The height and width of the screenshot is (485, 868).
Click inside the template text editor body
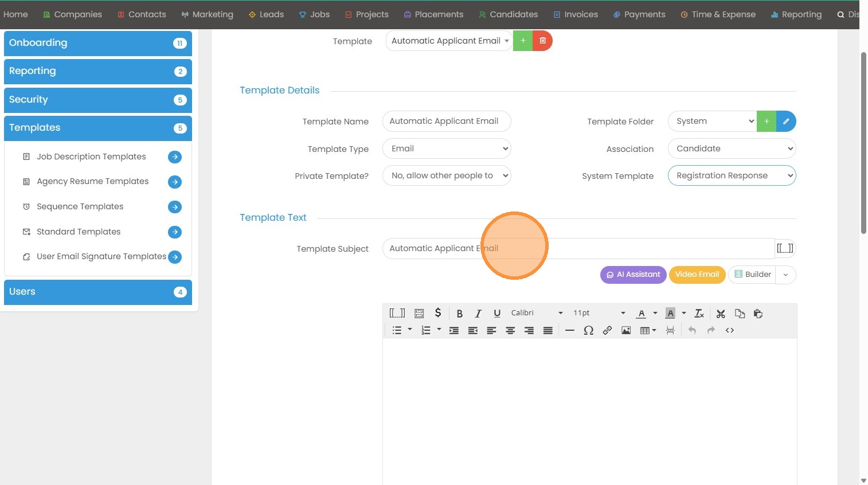click(589, 412)
